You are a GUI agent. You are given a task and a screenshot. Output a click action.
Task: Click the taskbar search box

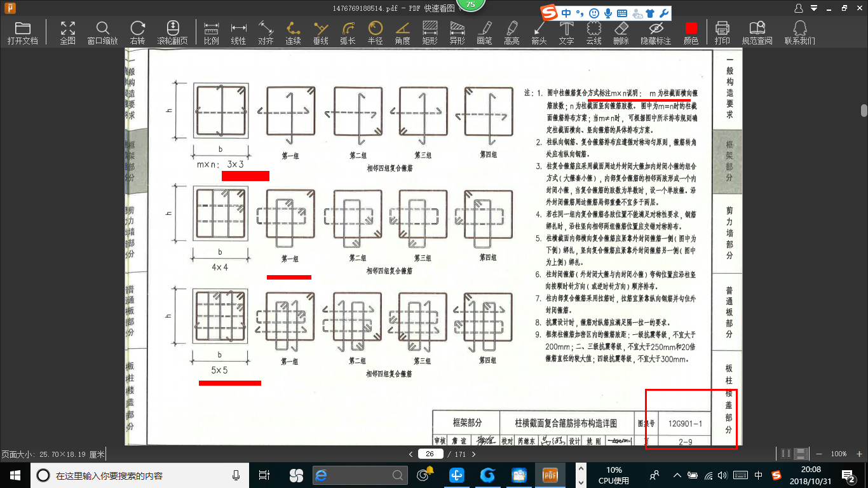[139, 475]
